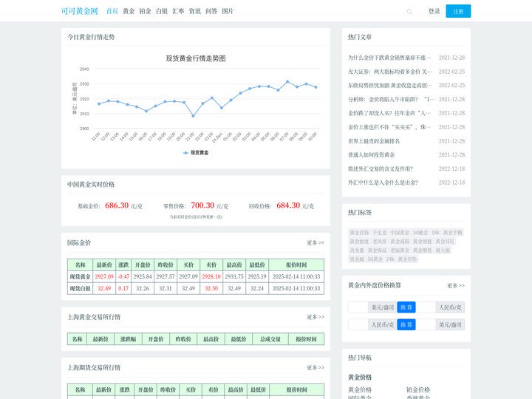Image resolution: width=532 pixels, height=399 pixels.
Task: Select the 周大福 tag
Action: point(443,250)
